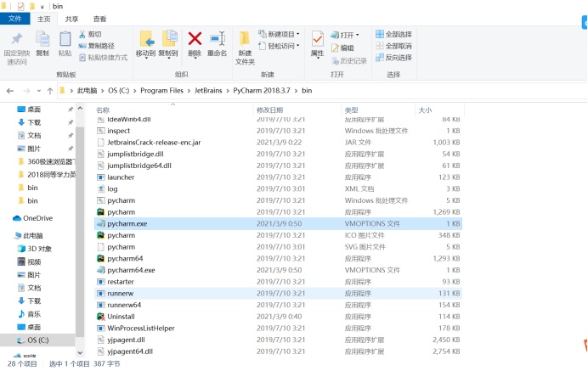This screenshot has height=371, width=588.
Task: Click the Paste clipboard icon
Action: (65, 39)
